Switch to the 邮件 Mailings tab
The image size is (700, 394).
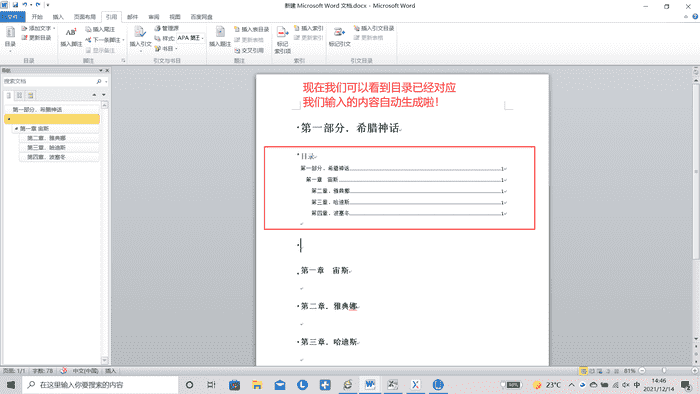pos(133,17)
